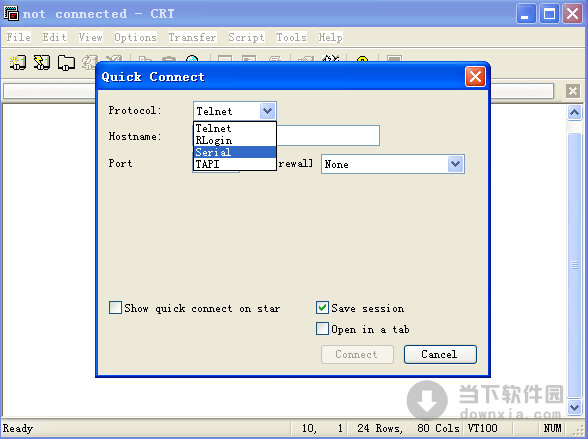Click into the Hostname input field
This screenshot has width=588, height=439.
click(x=328, y=135)
